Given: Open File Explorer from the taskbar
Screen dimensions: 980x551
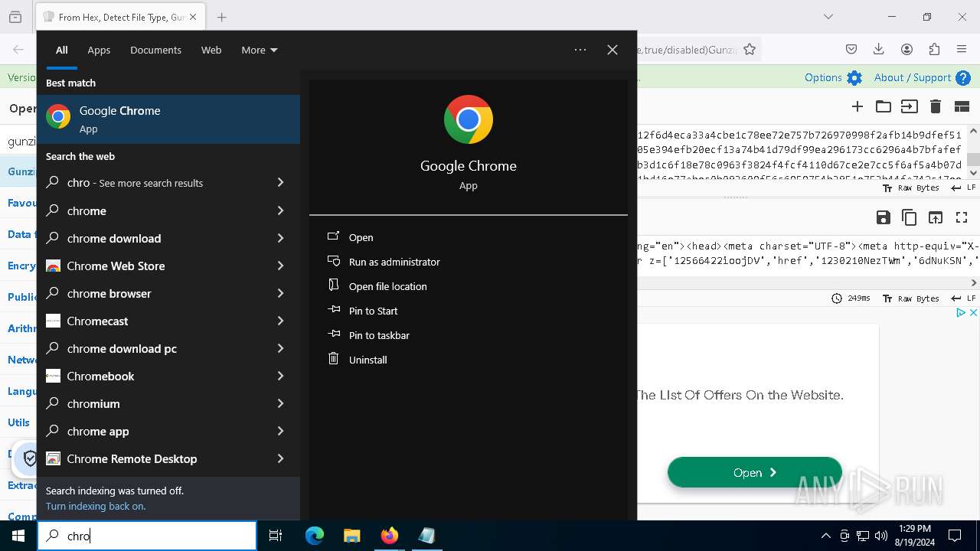Looking at the screenshot, I should (352, 536).
